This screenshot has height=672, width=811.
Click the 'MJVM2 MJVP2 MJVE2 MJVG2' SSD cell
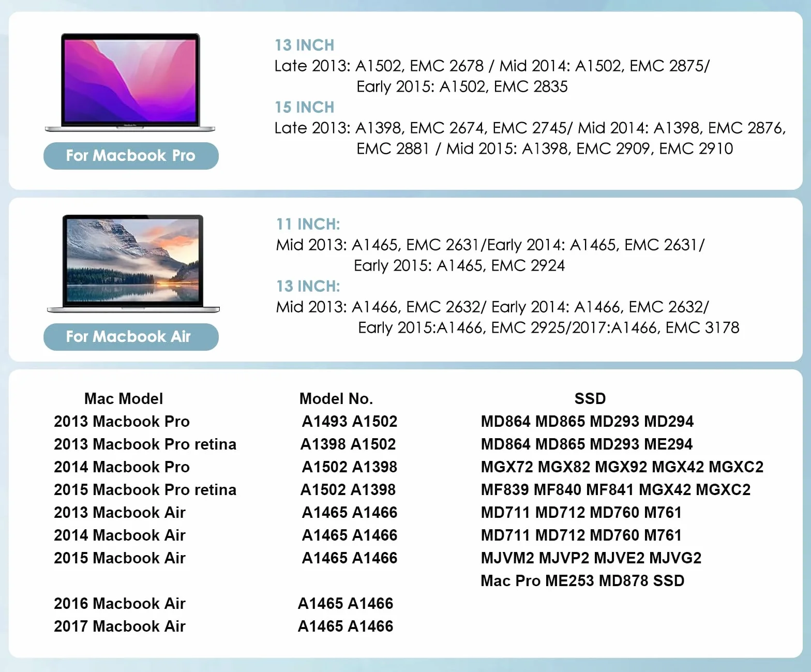click(x=591, y=558)
